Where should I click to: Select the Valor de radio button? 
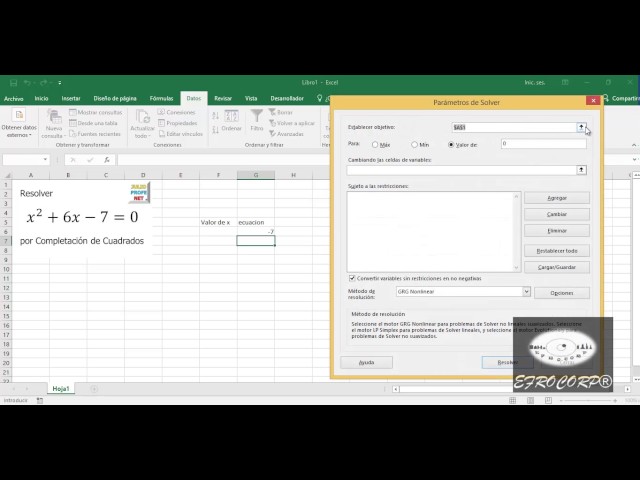[451, 144]
